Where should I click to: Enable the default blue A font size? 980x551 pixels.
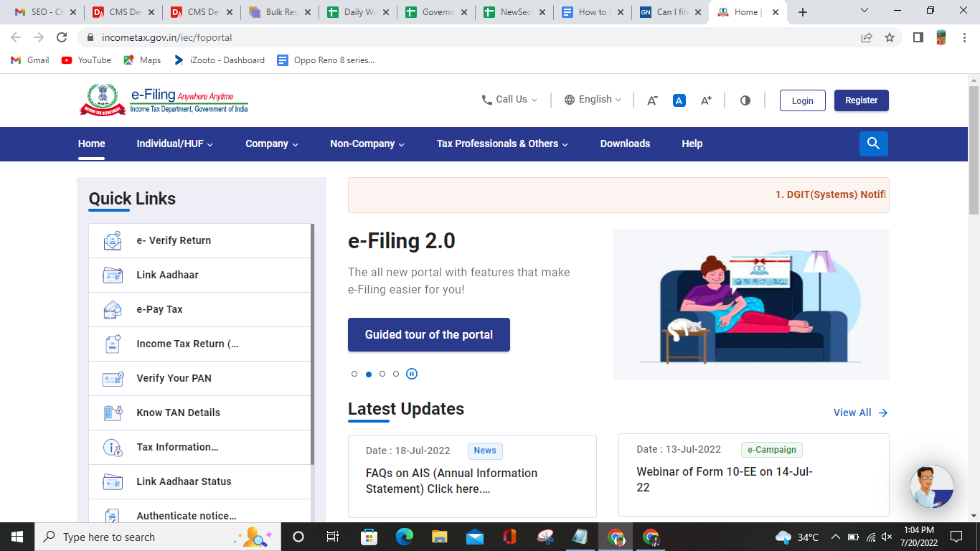[679, 100]
